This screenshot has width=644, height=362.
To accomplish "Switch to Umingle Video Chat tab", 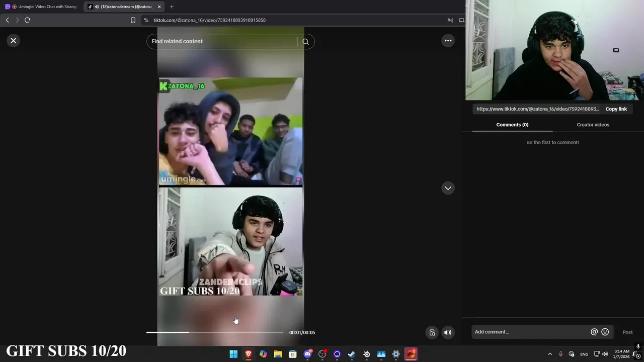I will pos(43,7).
